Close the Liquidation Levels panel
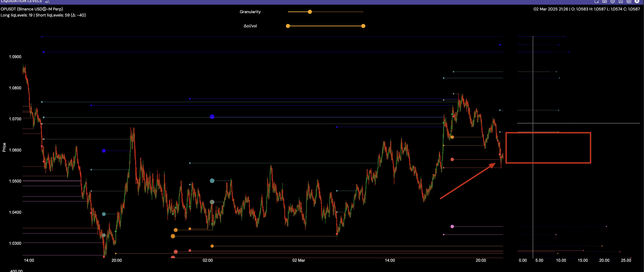This screenshot has height=272, width=644. coord(637,1)
